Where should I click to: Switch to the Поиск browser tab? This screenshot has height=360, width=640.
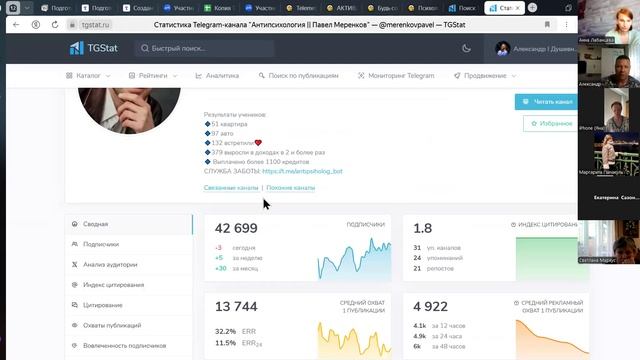[462, 8]
